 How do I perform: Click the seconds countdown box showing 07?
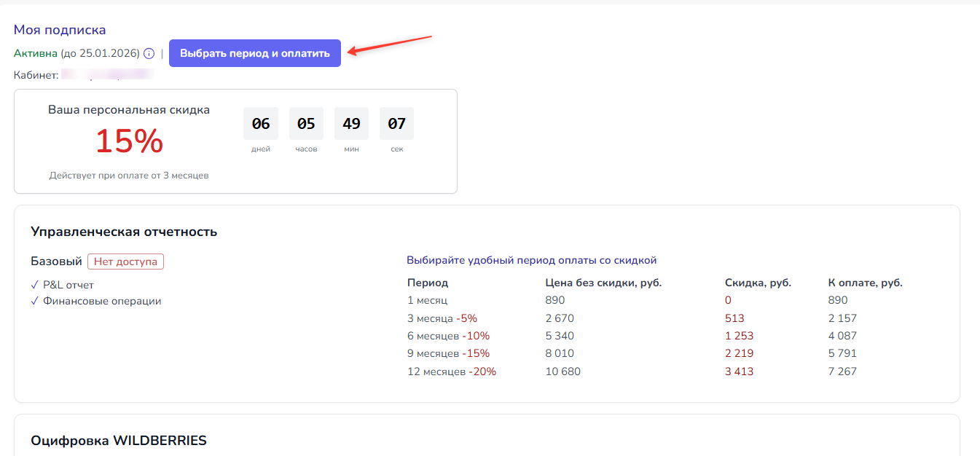(x=396, y=124)
